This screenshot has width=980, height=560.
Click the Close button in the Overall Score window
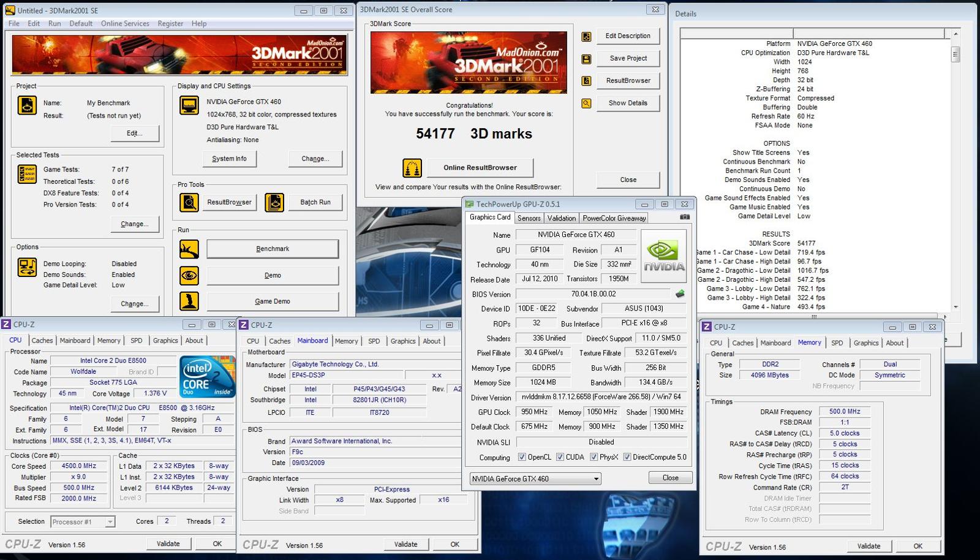(x=628, y=180)
